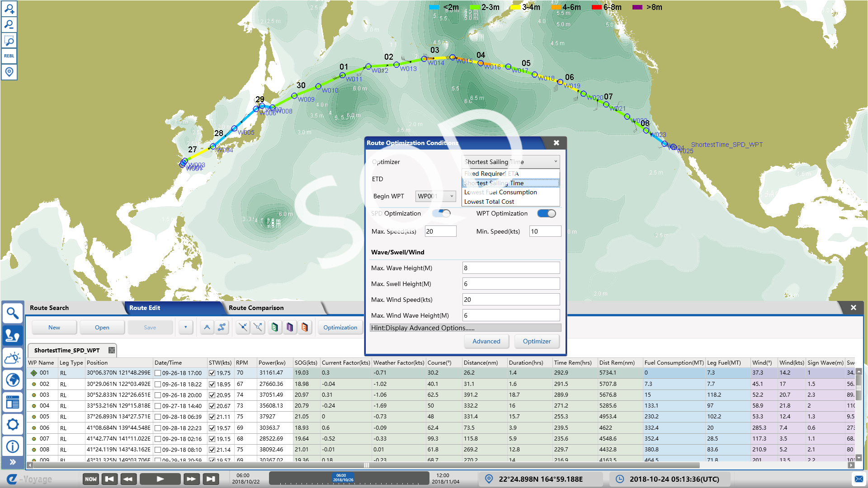Open the settings gear sidebar icon

[13, 424]
